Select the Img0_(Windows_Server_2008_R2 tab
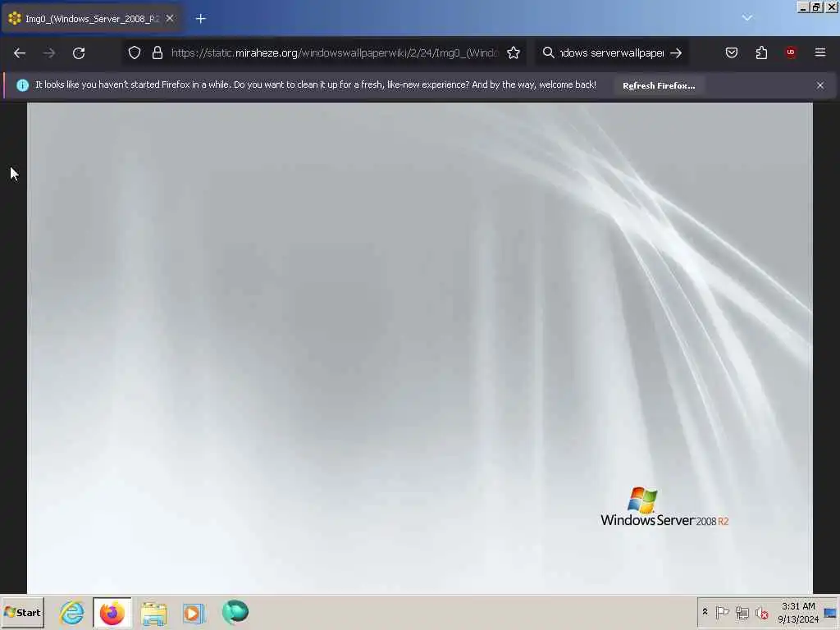 click(x=92, y=19)
